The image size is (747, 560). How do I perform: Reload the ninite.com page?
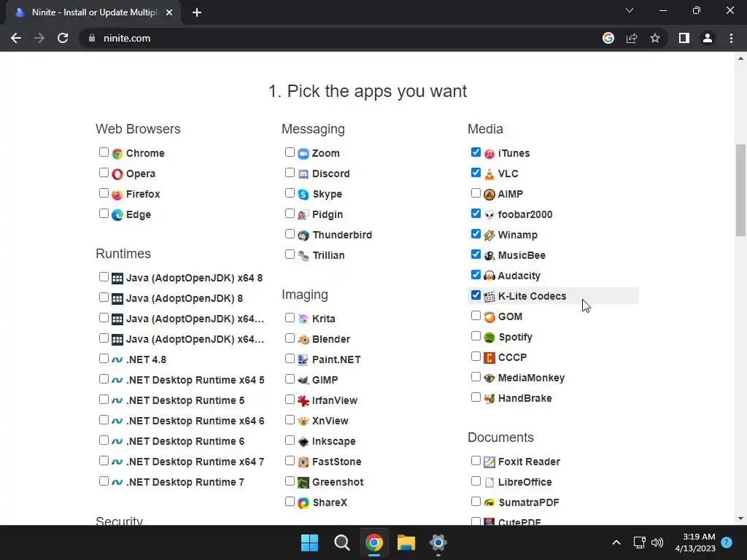coord(63,38)
